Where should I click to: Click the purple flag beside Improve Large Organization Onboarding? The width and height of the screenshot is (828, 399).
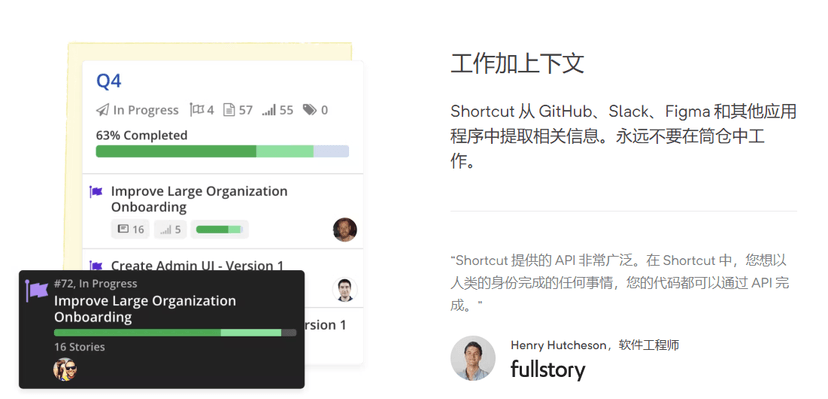[96, 192]
